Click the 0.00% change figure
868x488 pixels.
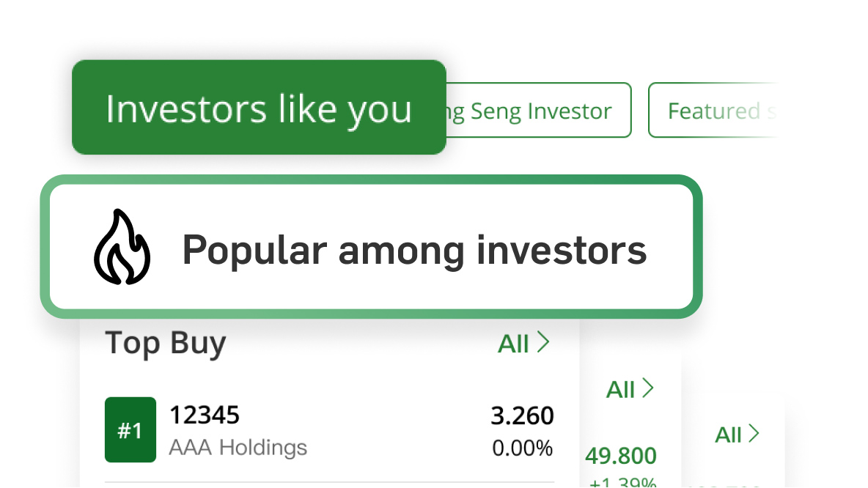(522, 448)
